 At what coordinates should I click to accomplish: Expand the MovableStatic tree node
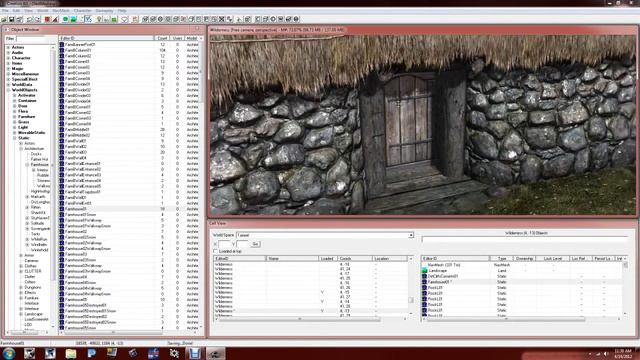[15, 133]
